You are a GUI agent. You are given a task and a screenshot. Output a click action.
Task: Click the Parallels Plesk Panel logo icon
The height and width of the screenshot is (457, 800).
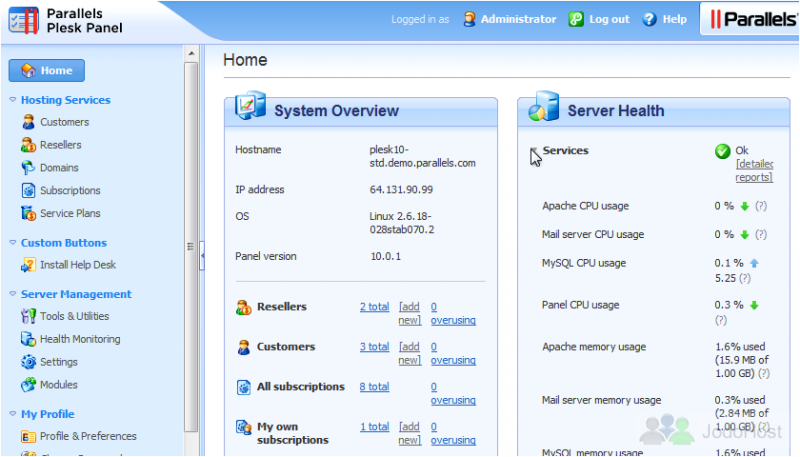coord(23,20)
